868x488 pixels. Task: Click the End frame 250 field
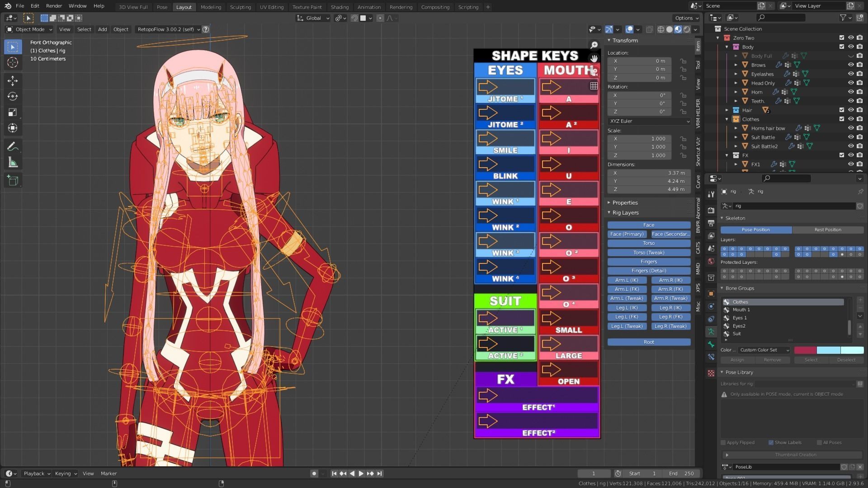click(x=681, y=474)
